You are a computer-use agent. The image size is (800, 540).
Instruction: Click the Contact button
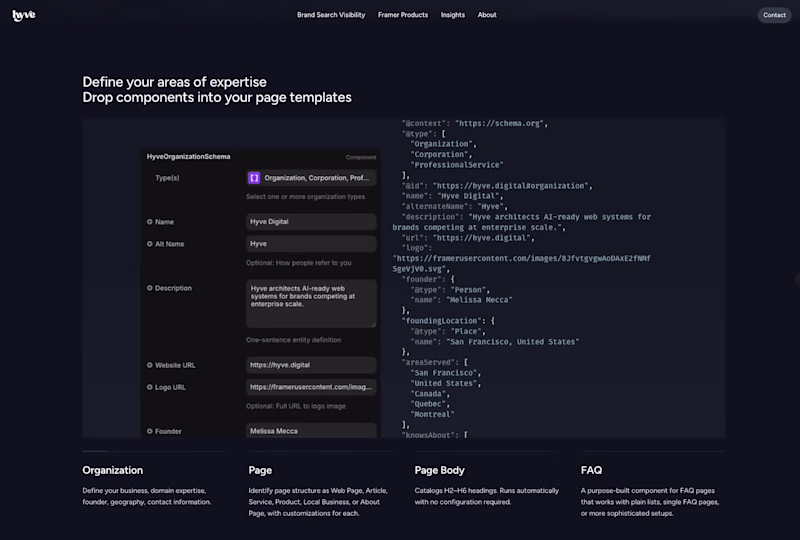tap(774, 15)
